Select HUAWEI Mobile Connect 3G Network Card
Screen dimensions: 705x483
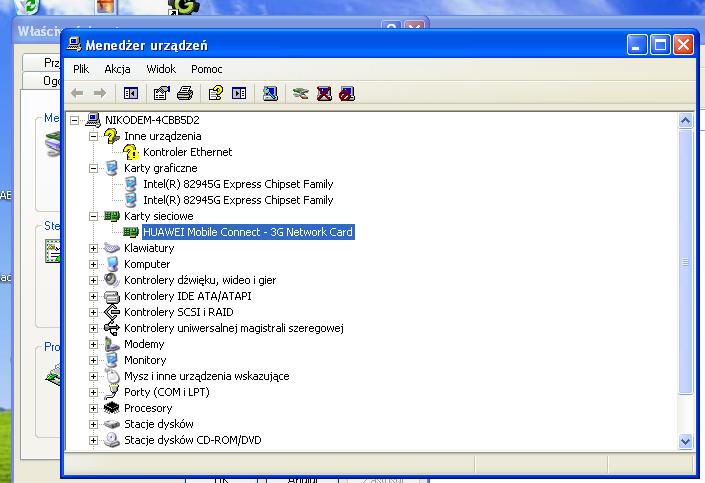(x=247, y=232)
